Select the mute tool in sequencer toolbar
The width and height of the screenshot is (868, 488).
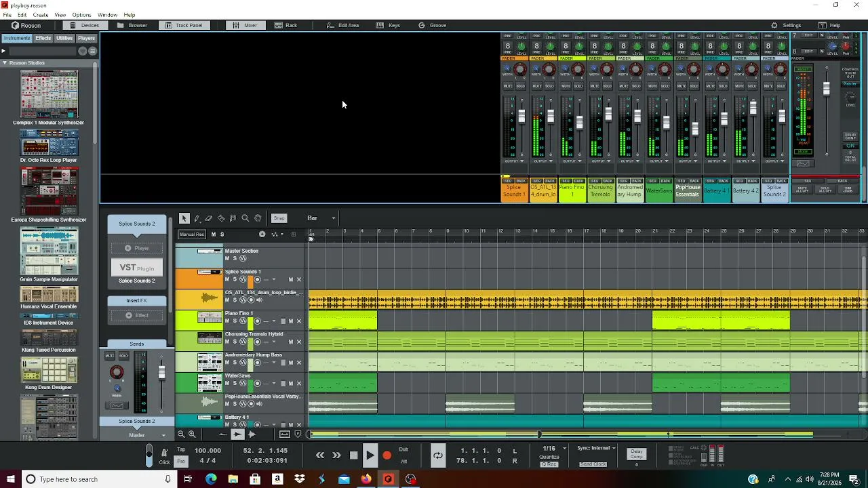click(x=233, y=218)
